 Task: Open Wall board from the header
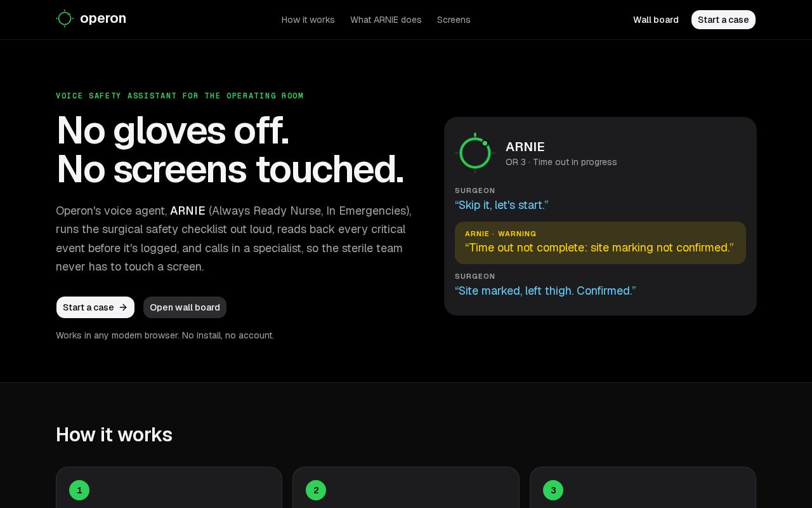(x=656, y=20)
